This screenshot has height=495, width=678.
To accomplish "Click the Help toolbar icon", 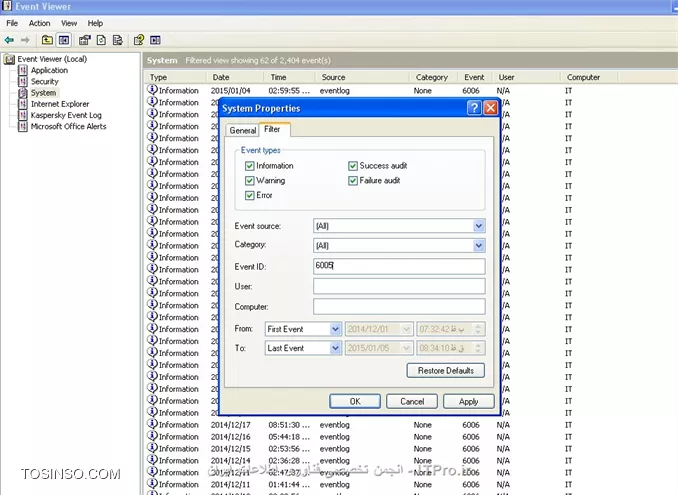I will pos(139,40).
